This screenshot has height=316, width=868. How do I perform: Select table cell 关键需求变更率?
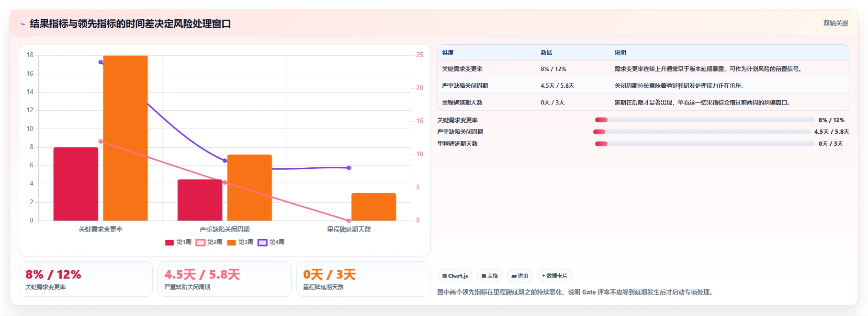pyautogui.click(x=462, y=69)
